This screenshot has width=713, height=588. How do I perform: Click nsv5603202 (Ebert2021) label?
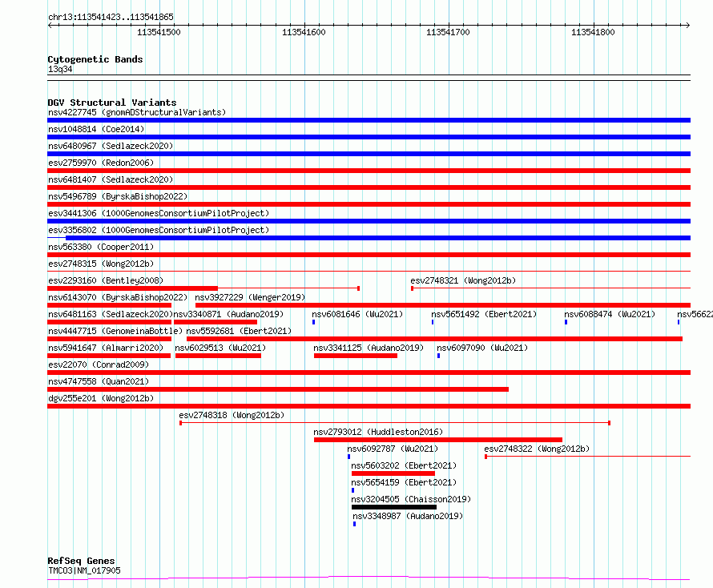coord(404,465)
